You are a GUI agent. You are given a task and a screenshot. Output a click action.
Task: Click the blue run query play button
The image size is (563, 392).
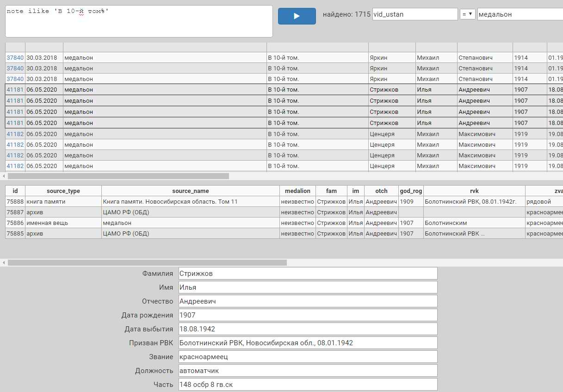(297, 16)
